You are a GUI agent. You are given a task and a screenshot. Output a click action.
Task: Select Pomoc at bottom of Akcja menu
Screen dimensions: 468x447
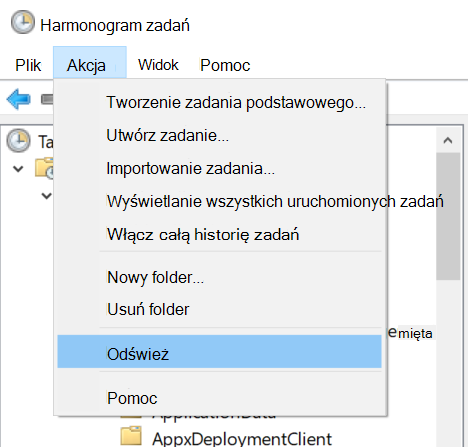(219, 398)
